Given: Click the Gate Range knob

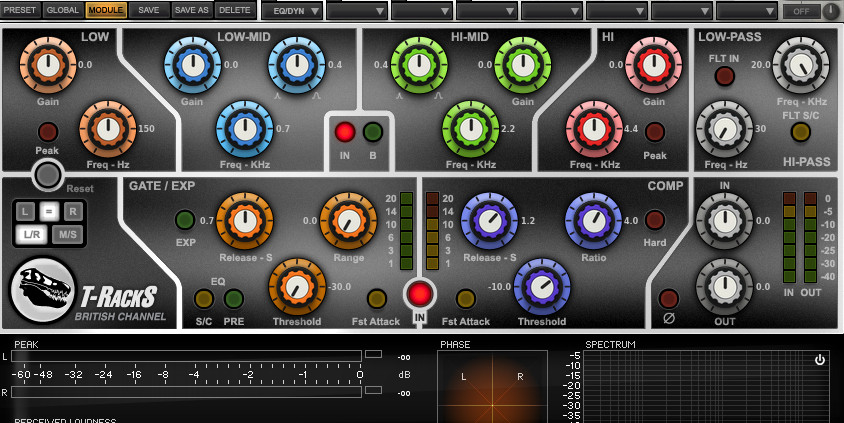Looking at the screenshot, I should coord(348,221).
